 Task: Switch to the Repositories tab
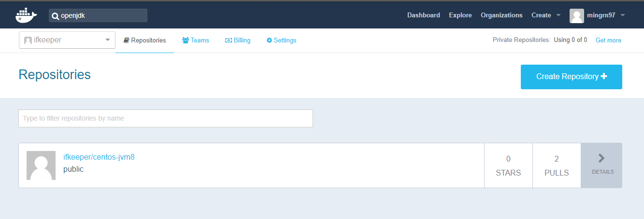[144, 41]
